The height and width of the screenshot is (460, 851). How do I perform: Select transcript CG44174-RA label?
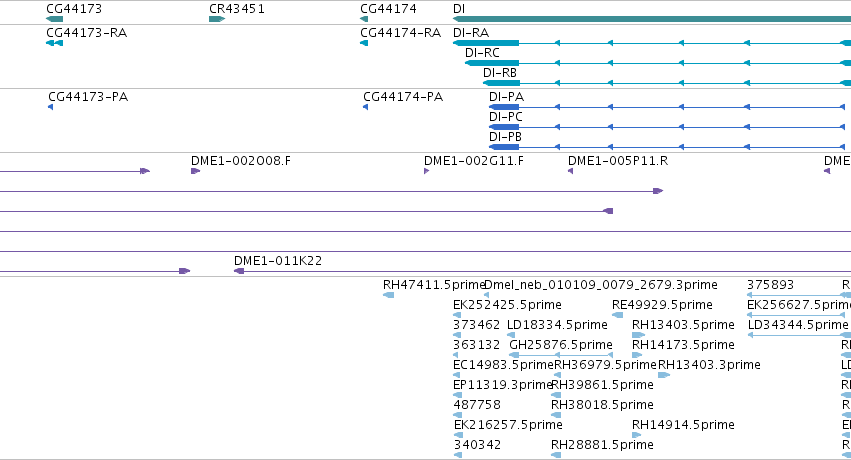[x=401, y=33]
